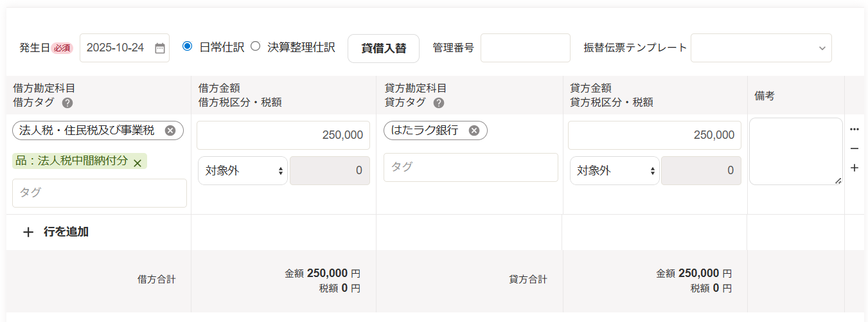
Task: Show help for 貸方タグ
Action: click(439, 103)
